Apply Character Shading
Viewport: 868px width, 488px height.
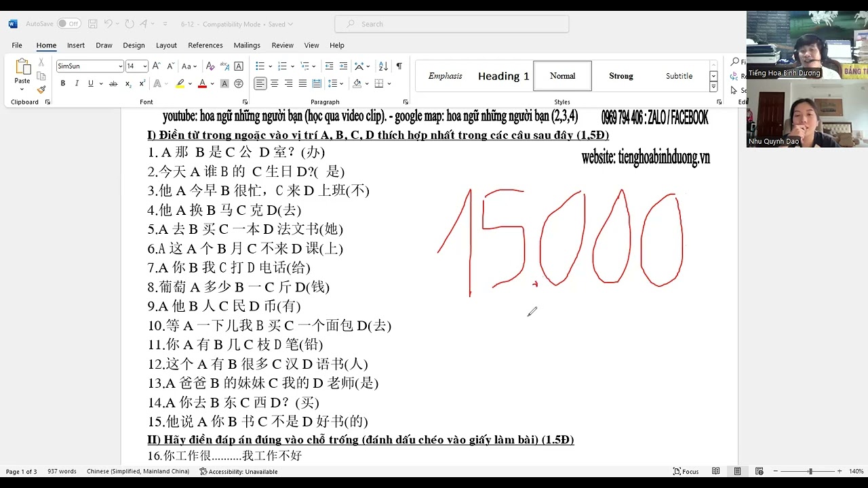224,83
